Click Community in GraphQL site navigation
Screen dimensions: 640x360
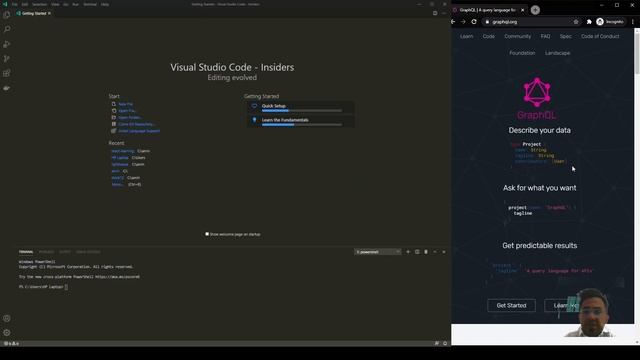(x=518, y=36)
